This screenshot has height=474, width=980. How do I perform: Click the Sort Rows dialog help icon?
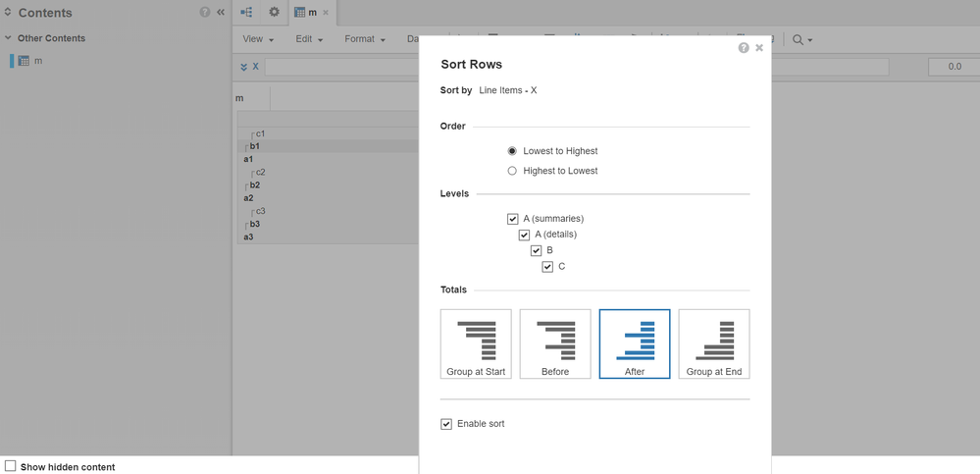pyautogui.click(x=744, y=48)
